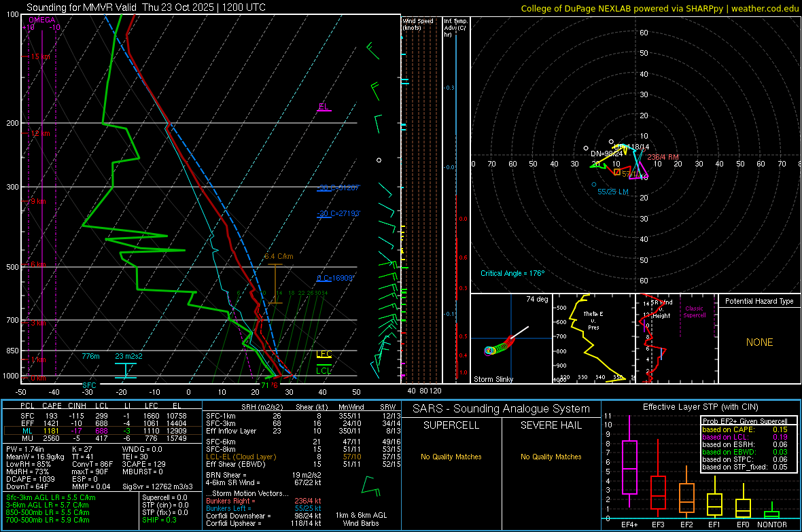Image resolution: width=802 pixels, height=532 pixels.
Task: Click the red '236/4 RM' hodograph label
Action: 663,157
